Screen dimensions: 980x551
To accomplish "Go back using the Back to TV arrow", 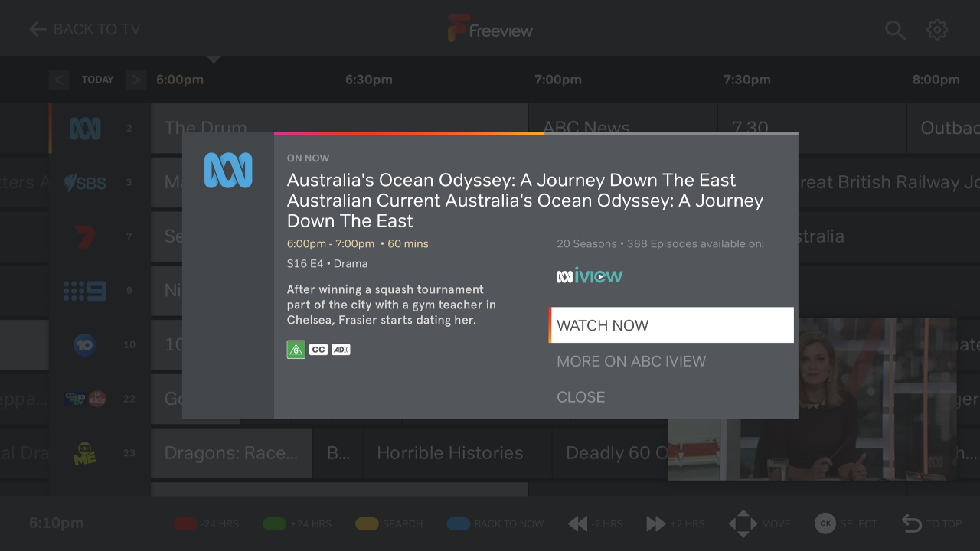I will pos(38,30).
